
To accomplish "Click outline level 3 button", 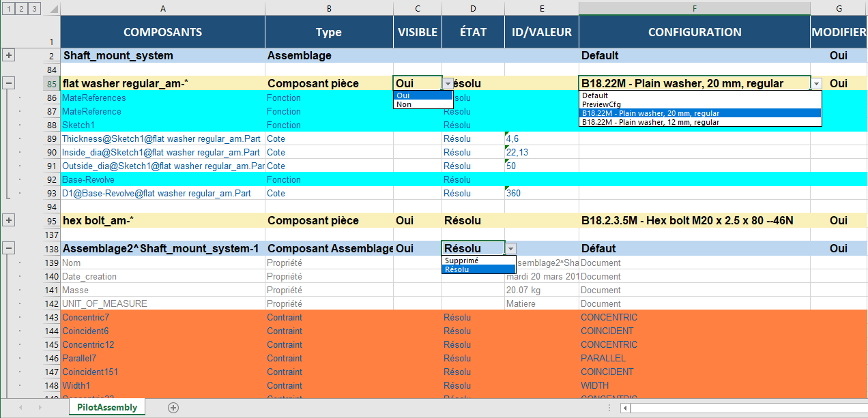I will coord(34,9).
